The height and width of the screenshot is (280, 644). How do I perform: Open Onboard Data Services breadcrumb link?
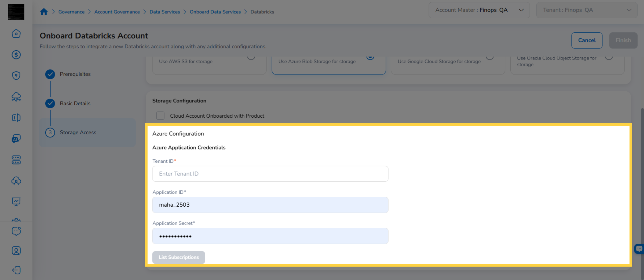click(x=215, y=12)
